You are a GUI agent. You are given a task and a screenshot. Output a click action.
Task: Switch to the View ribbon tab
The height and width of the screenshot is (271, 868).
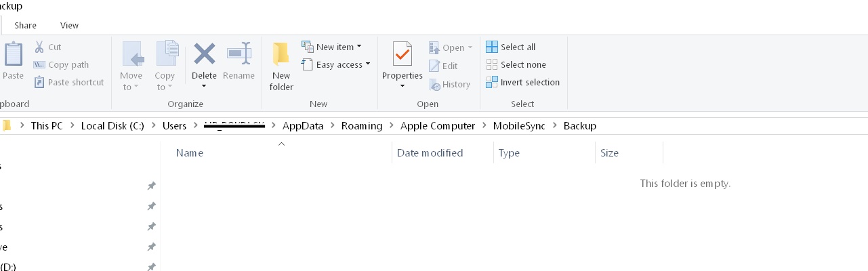69,25
